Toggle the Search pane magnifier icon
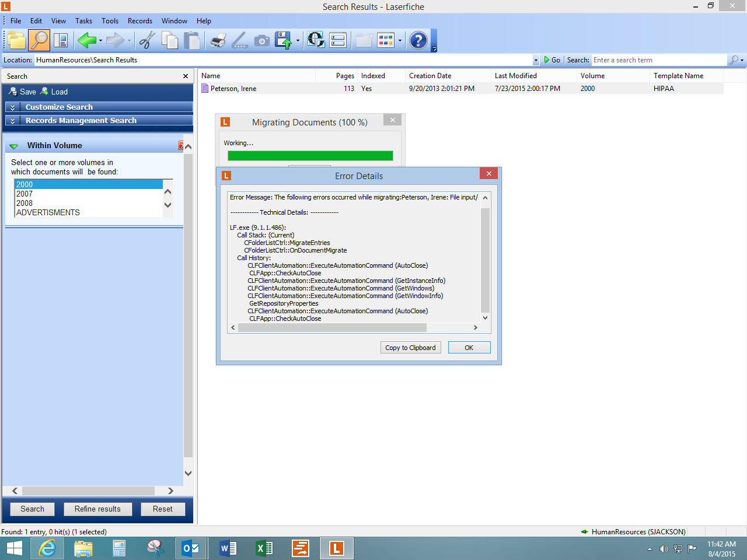Image resolution: width=747 pixels, height=560 pixels. [x=39, y=40]
